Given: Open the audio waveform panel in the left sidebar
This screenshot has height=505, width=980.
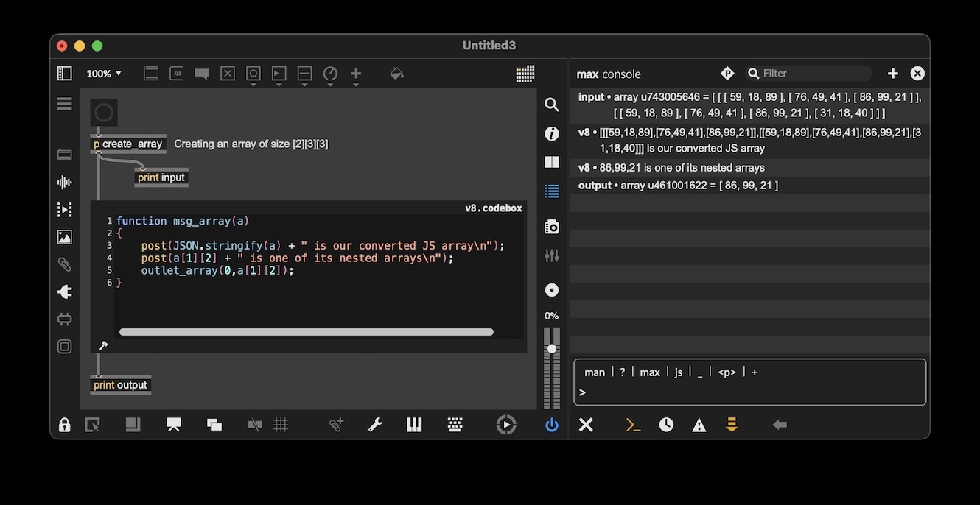Looking at the screenshot, I should point(64,182).
